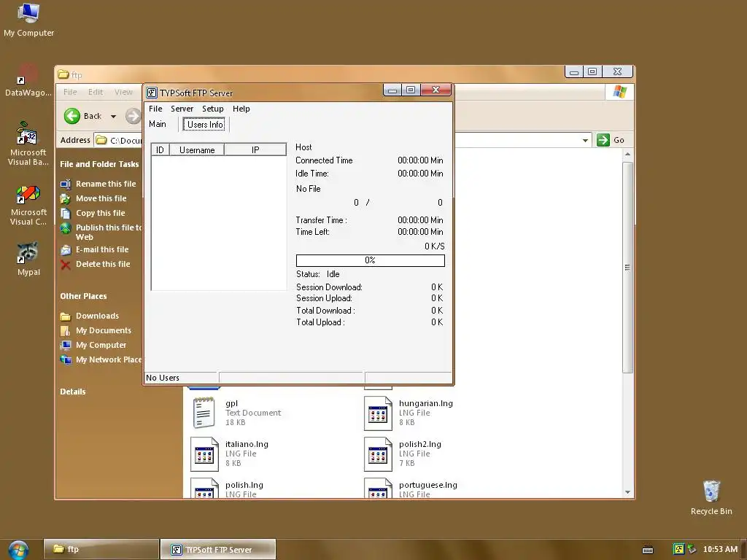Image resolution: width=747 pixels, height=560 pixels.
Task: Open the Edit menu in ftp window
Action: coord(96,92)
